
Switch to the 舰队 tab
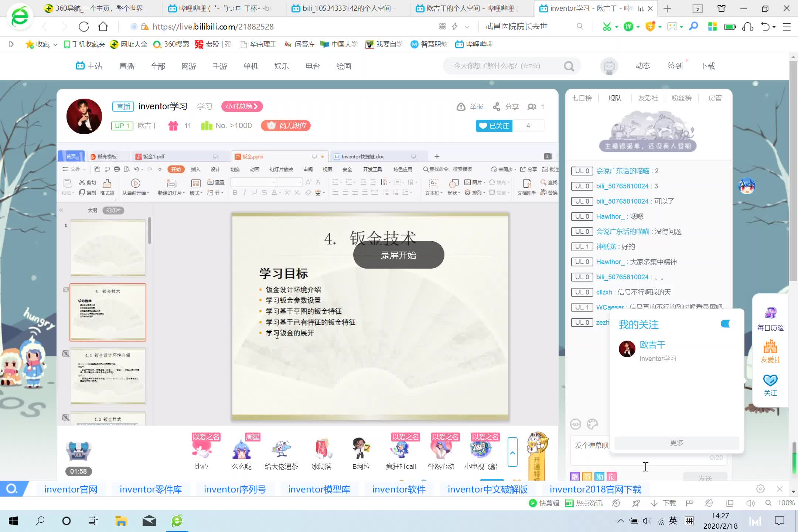pos(615,98)
